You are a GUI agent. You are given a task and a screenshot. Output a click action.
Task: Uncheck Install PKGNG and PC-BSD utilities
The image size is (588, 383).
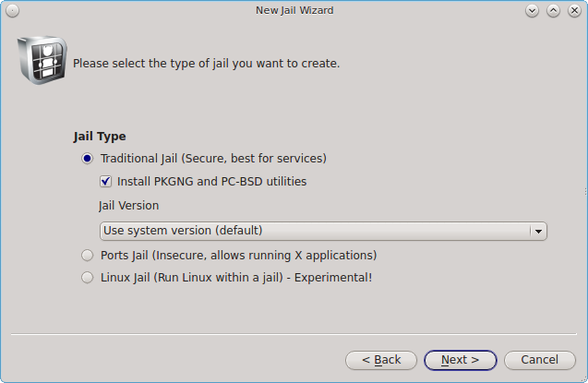[106, 182]
